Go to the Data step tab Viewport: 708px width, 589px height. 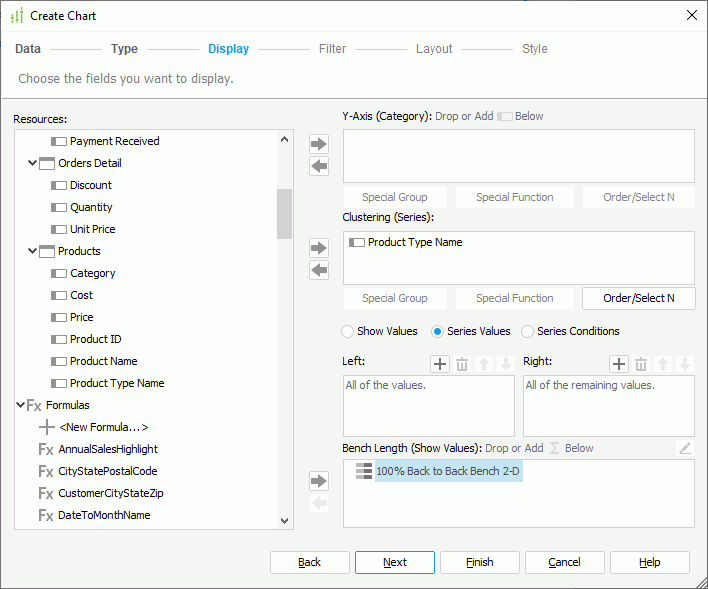pyautogui.click(x=28, y=49)
